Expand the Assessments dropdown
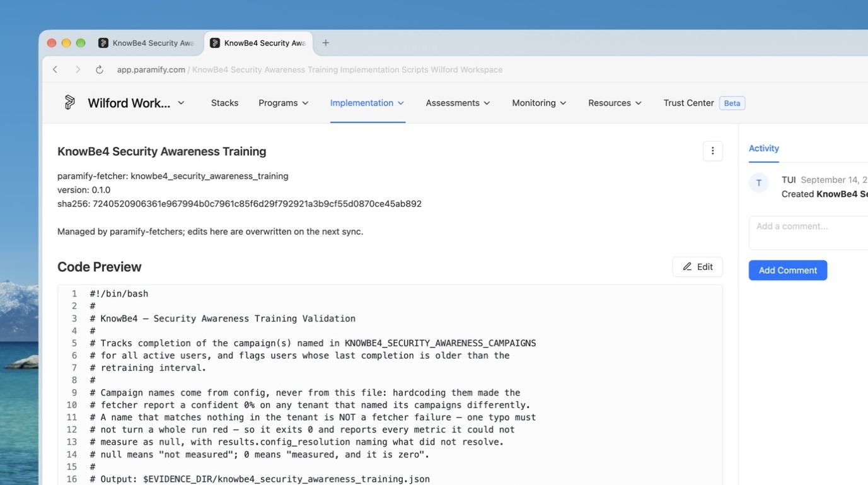Image resolution: width=868 pixels, height=485 pixels. [458, 103]
